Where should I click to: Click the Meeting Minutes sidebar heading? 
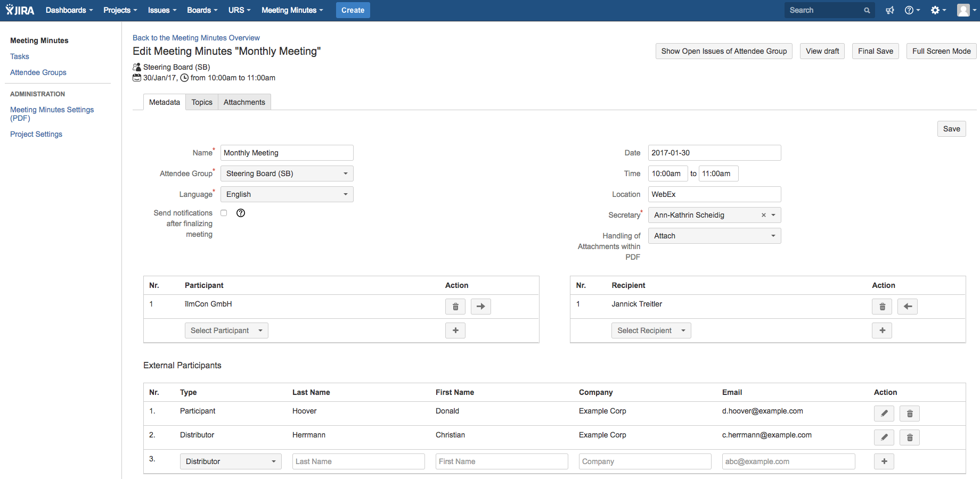[x=39, y=40]
